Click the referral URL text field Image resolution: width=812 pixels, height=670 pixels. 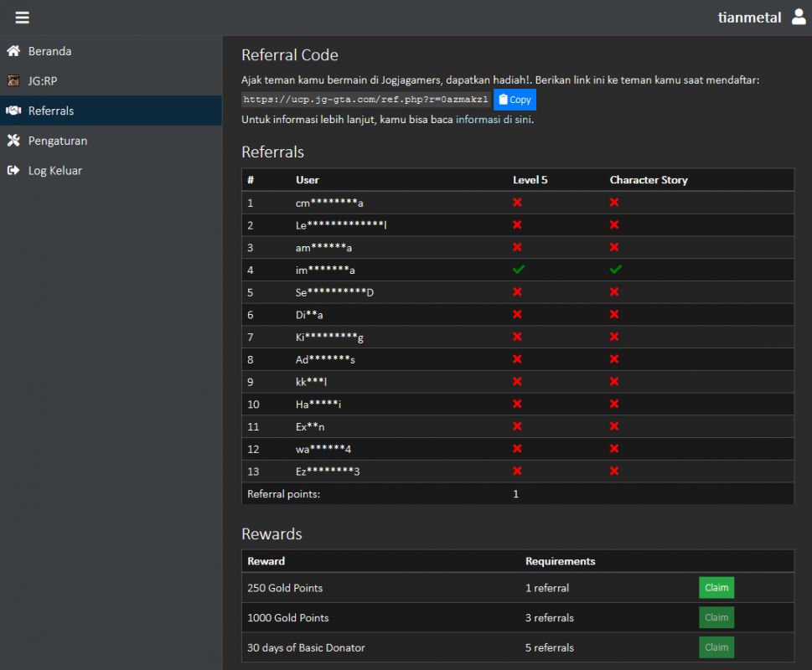click(365, 100)
